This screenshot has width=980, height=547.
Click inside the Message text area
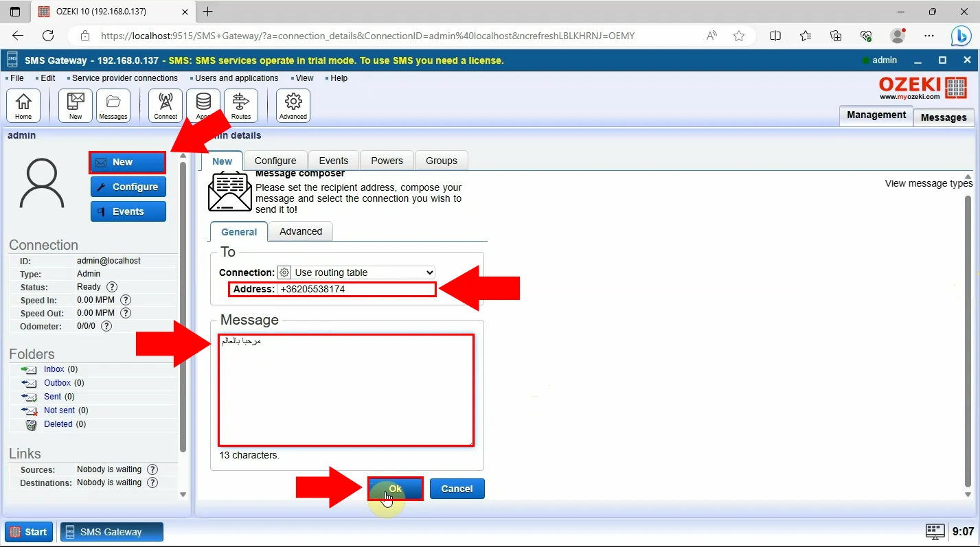(x=346, y=390)
